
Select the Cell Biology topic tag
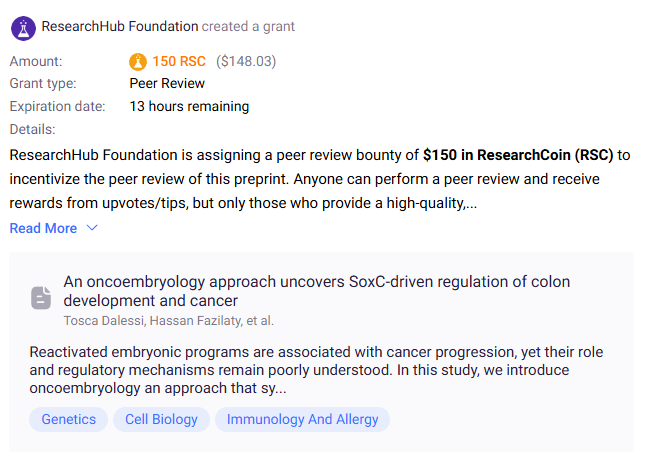[161, 420]
